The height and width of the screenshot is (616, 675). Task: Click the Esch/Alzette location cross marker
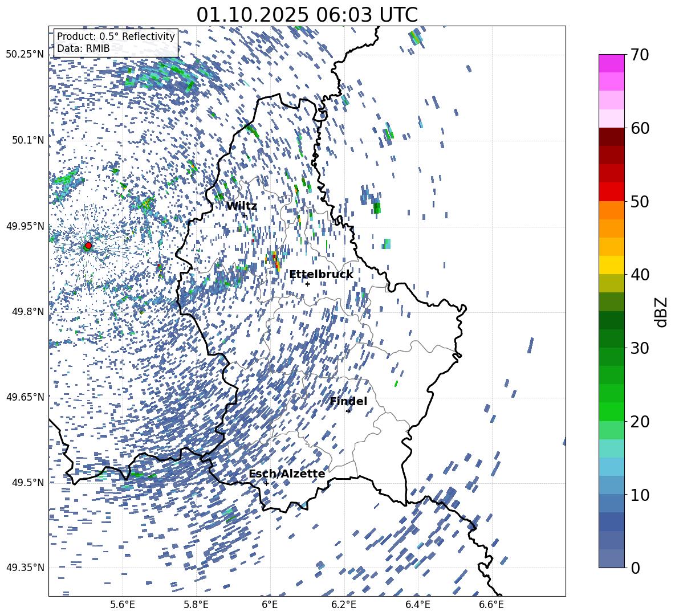(266, 483)
